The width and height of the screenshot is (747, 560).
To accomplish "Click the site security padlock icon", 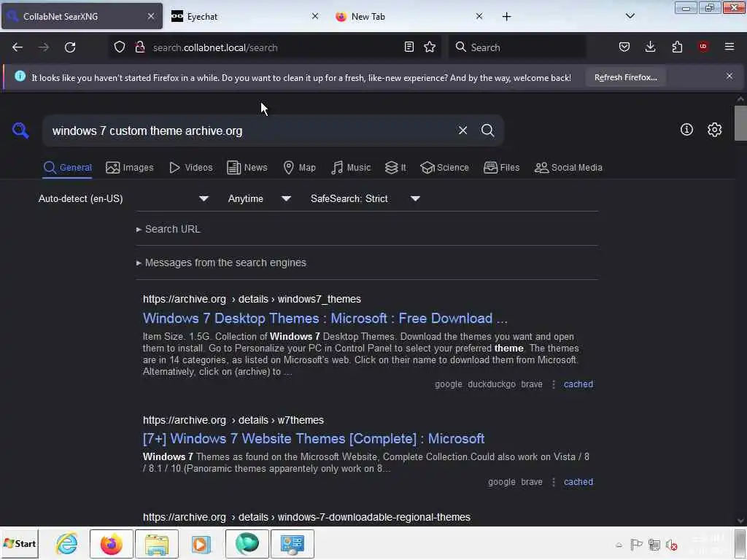I will pos(139,47).
